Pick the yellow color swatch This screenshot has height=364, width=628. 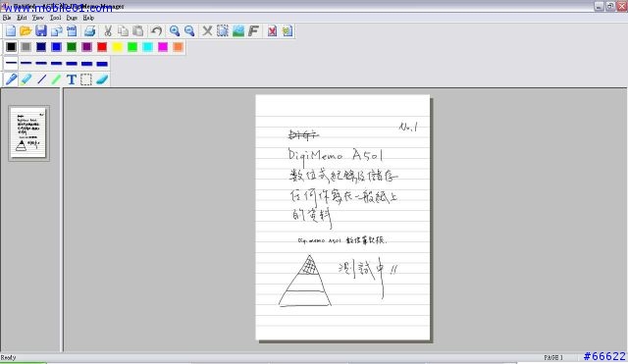click(118, 47)
